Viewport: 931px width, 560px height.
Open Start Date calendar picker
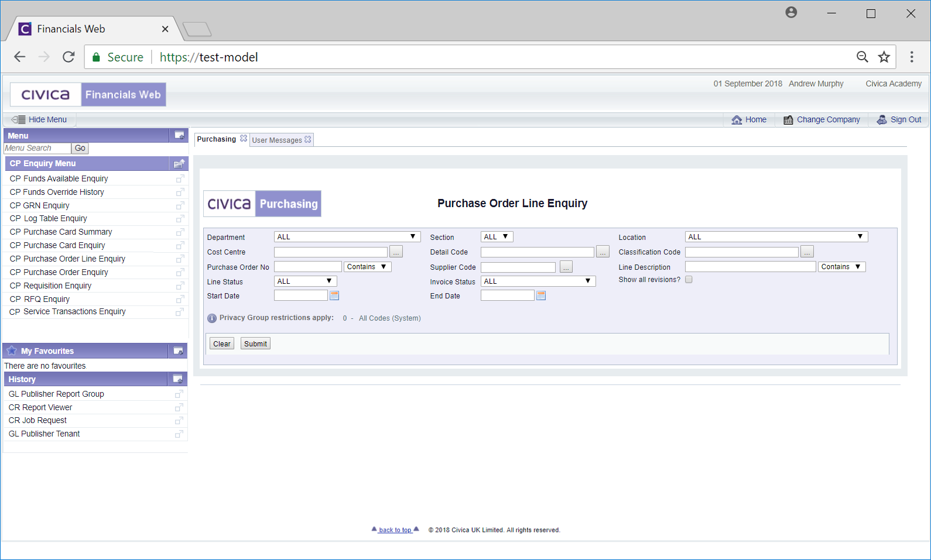334,296
